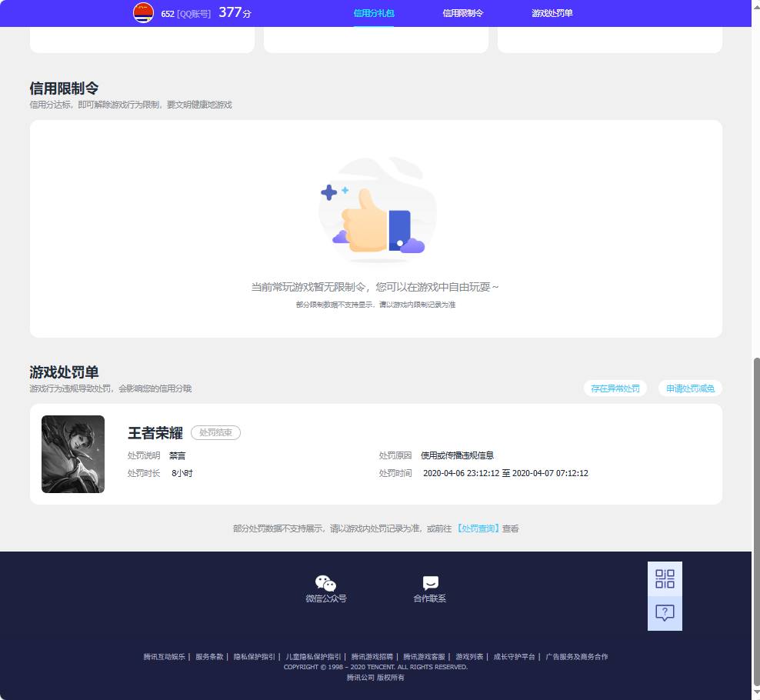Screen dimensions: 760x700
Task: Open the 成长守护平台 footer link
Action: click(x=515, y=657)
